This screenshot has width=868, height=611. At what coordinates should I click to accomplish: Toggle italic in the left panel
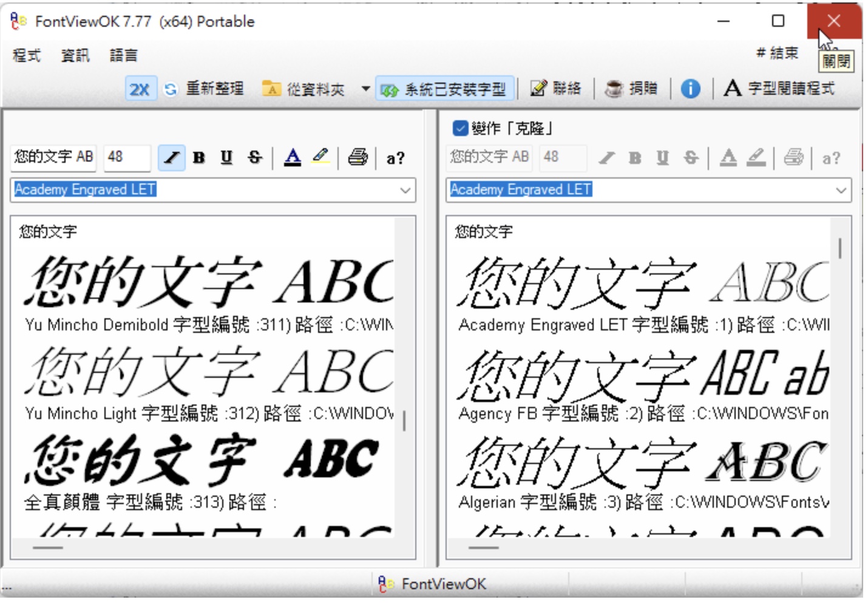point(172,157)
